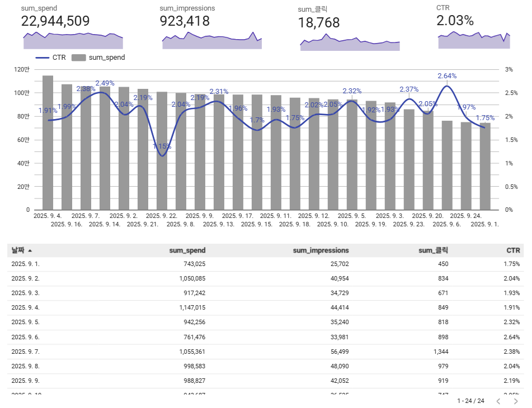The height and width of the screenshot is (408, 532).
Task: Click the 22,944,509 total spend value
Action: (55, 21)
